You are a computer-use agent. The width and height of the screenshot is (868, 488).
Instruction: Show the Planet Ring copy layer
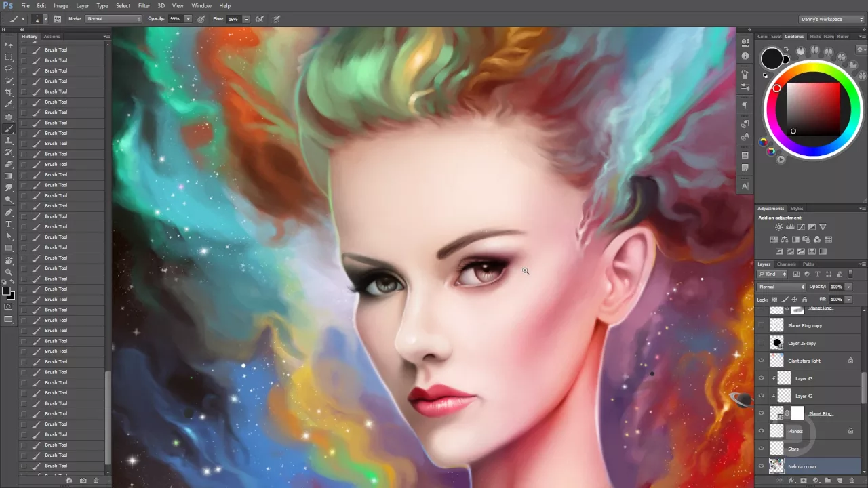coord(761,325)
